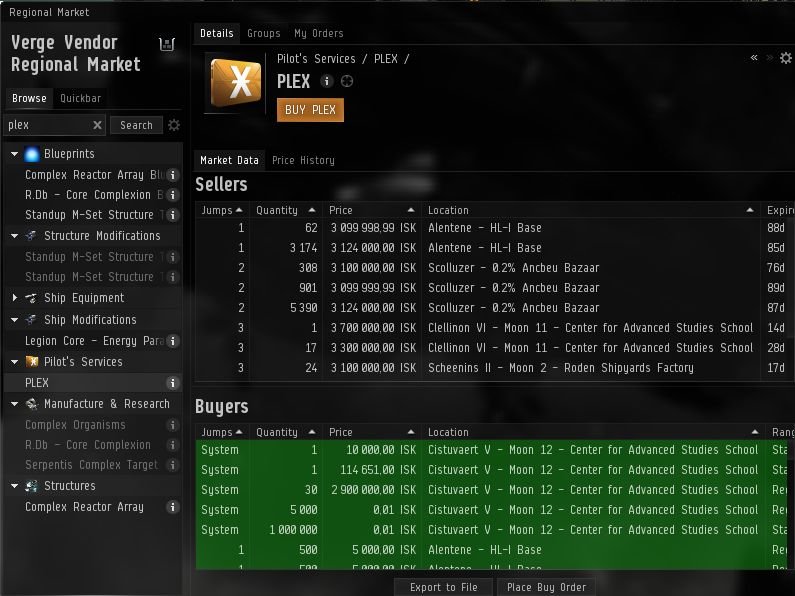This screenshot has width=795, height=596.
Task: Click the Structures category icon
Action: pos(32,486)
